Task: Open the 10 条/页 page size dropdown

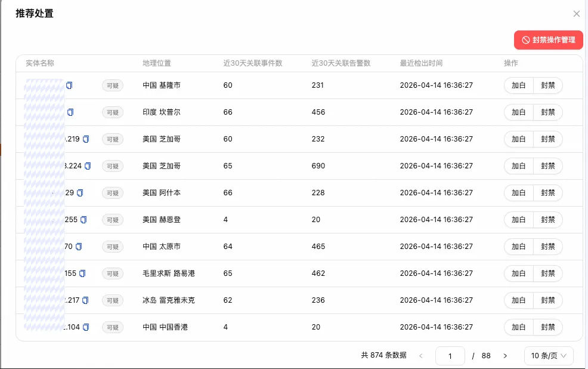Action: pyautogui.click(x=549, y=355)
